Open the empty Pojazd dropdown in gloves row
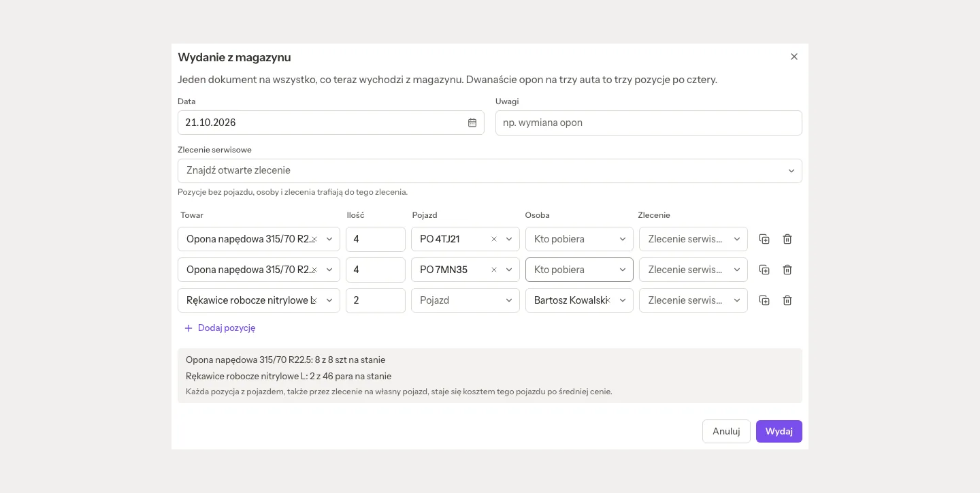The image size is (980, 493). click(x=465, y=300)
